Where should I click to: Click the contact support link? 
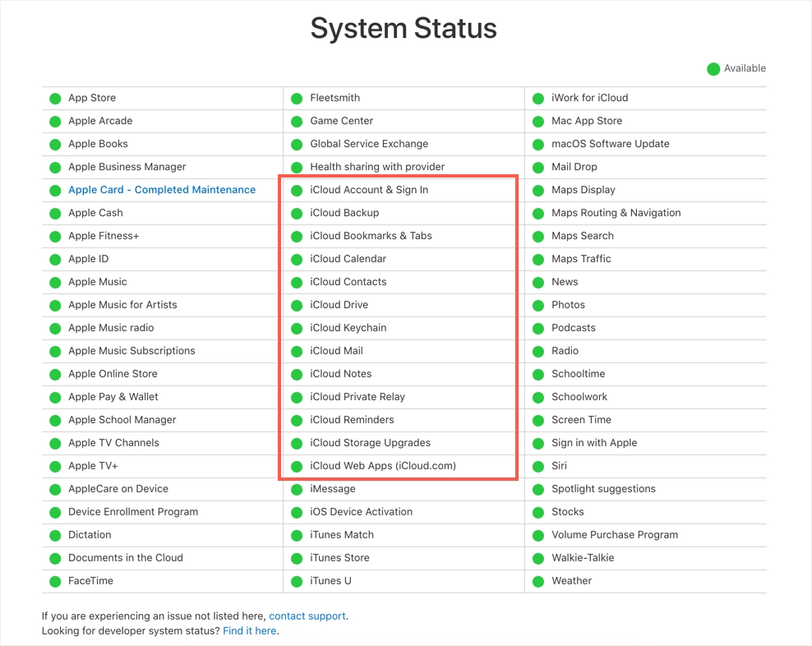[x=307, y=616]
